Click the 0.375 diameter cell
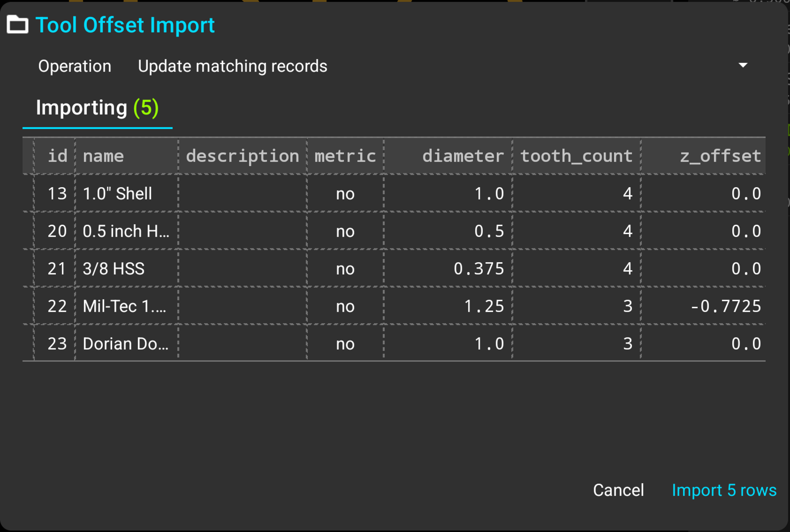 pos(448,268)
